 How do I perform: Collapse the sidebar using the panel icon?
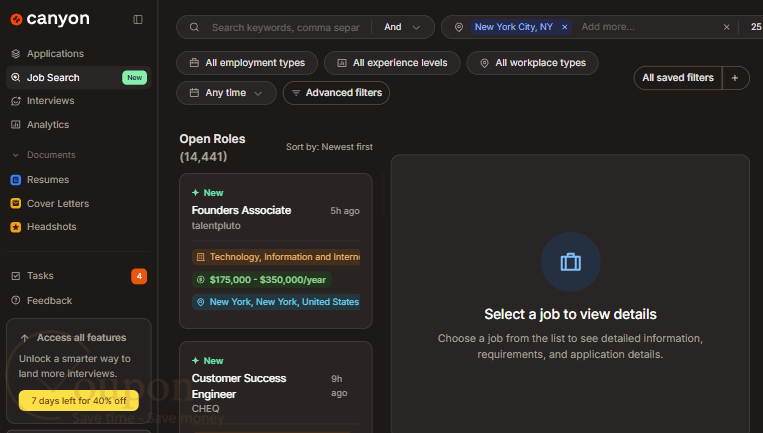click(138, 19)
